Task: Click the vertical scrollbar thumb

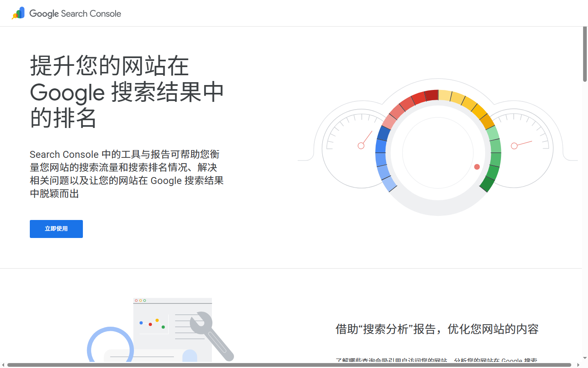Action: (585, 54)
